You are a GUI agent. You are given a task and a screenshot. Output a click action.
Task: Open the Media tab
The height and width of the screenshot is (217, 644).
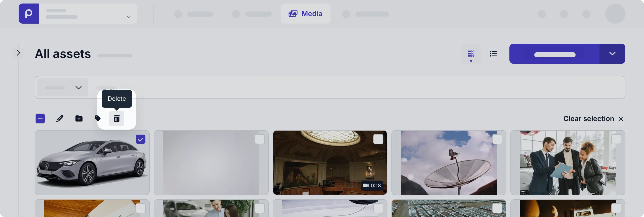pos(305,14)
